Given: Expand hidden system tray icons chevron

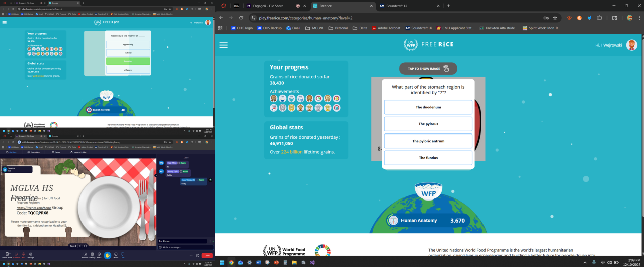Looking at the screenshot, I should pyautogui.click(x=585, y=262).
